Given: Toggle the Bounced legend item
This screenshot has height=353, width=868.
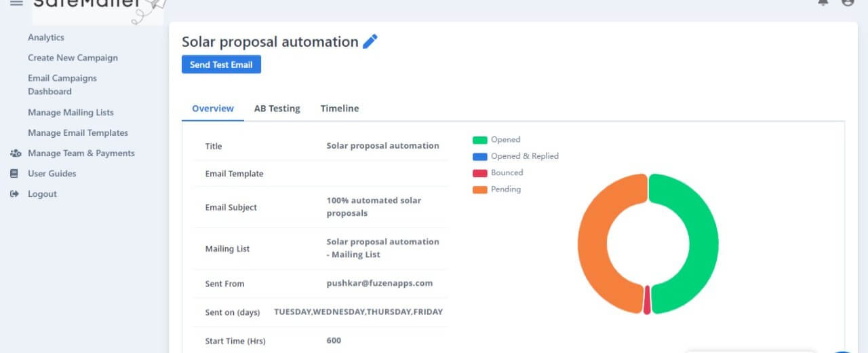Looking at the screenshot, I should tap(498, 172).
